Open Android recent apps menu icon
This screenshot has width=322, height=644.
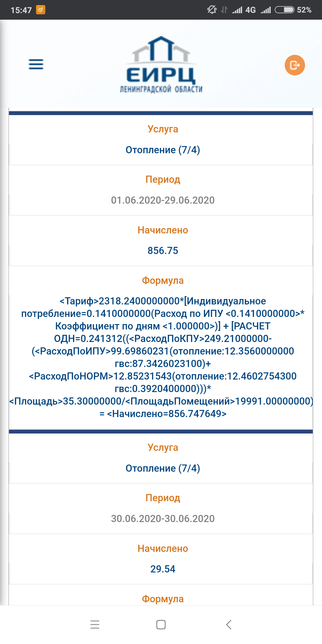[x=95, y=624]
